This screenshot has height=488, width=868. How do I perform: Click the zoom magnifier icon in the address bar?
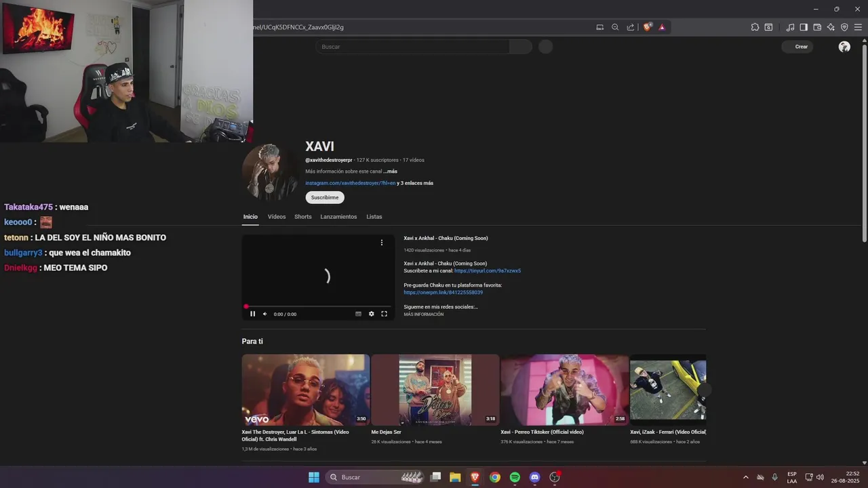tap(615, 27)
